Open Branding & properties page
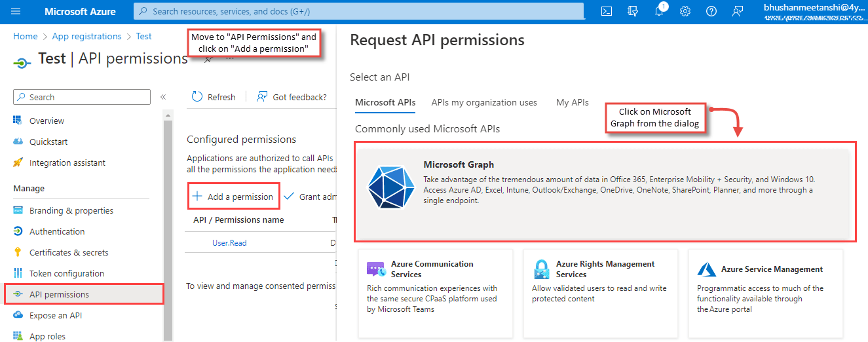Viewport: 868px width, 342px height. pyautogui.click(x=71, y=210)
